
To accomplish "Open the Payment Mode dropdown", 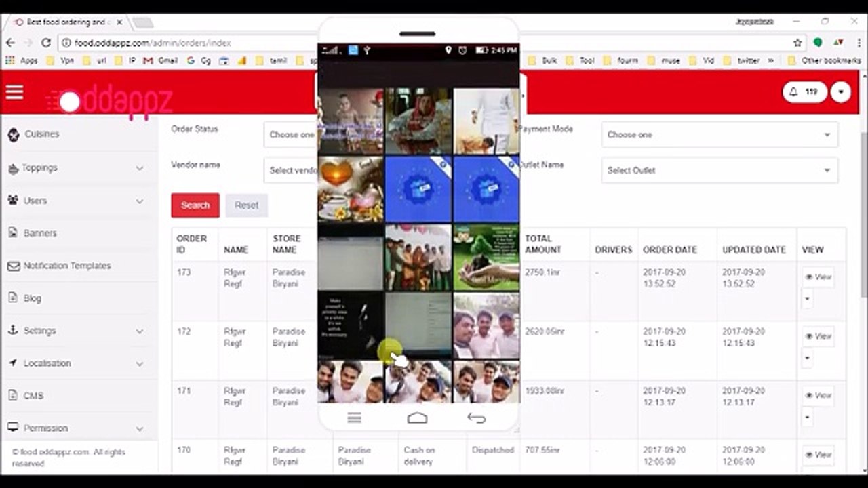I will pyautogui.click(x=719, y=134).
